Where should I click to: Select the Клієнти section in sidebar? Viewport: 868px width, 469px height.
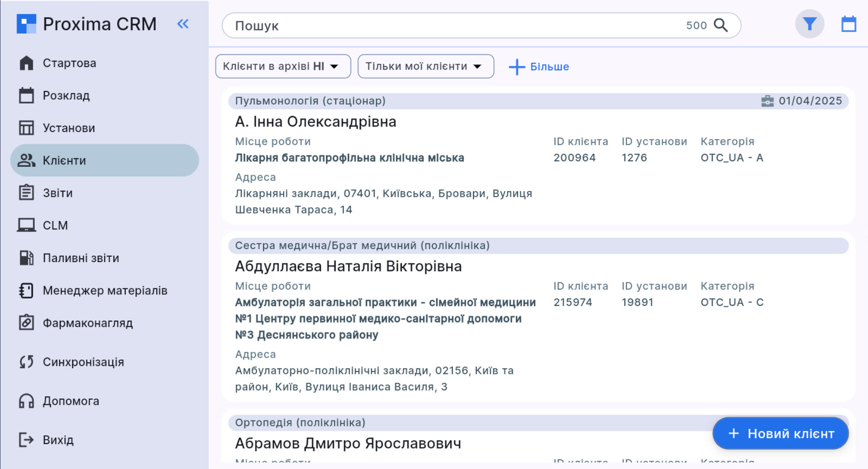tap(65, 160)
